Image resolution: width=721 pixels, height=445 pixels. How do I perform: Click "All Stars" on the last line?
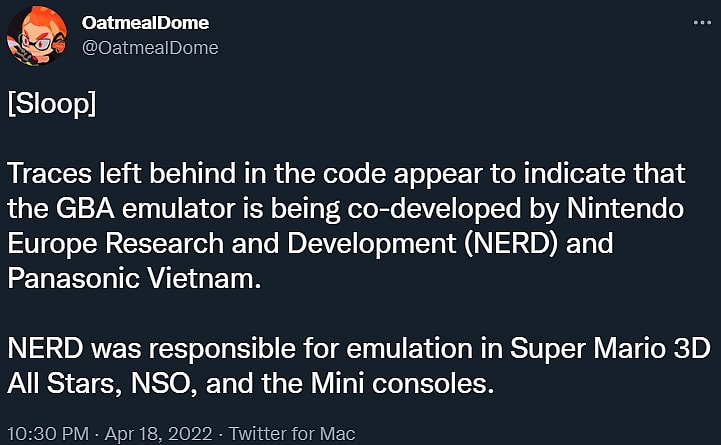click(x=59, y=384)
